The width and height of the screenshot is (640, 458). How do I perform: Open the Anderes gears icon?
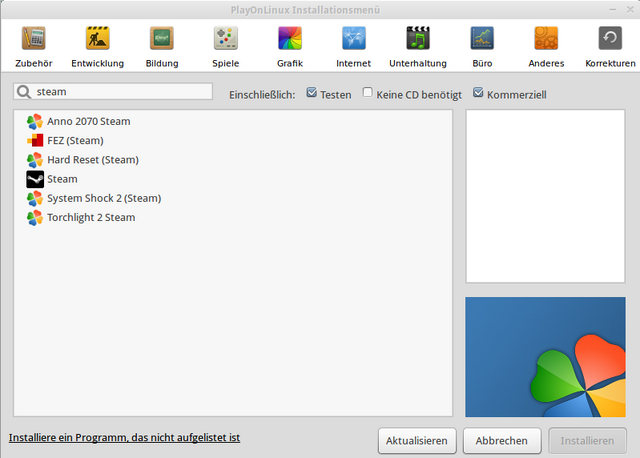[546, 38]
